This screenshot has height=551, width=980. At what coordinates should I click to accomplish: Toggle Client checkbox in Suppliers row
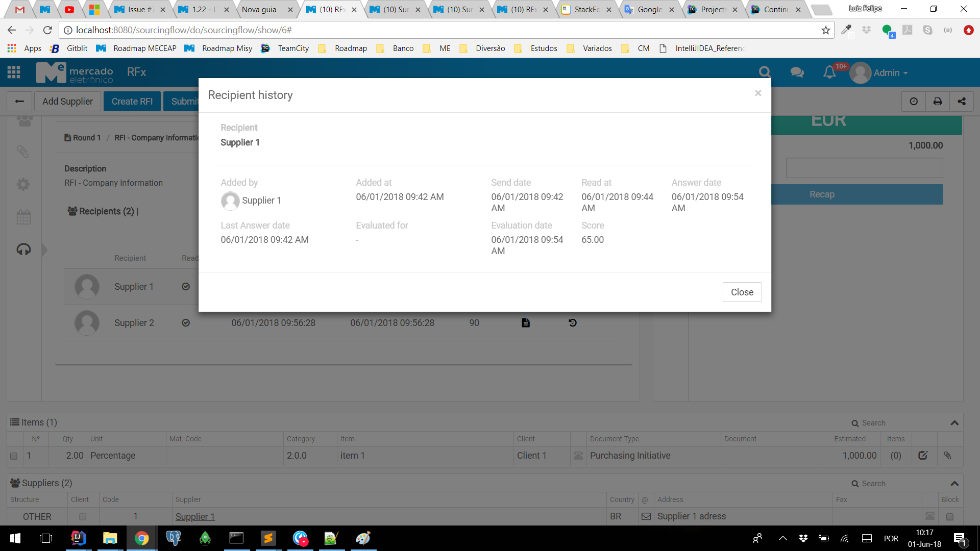coord(82,517)
